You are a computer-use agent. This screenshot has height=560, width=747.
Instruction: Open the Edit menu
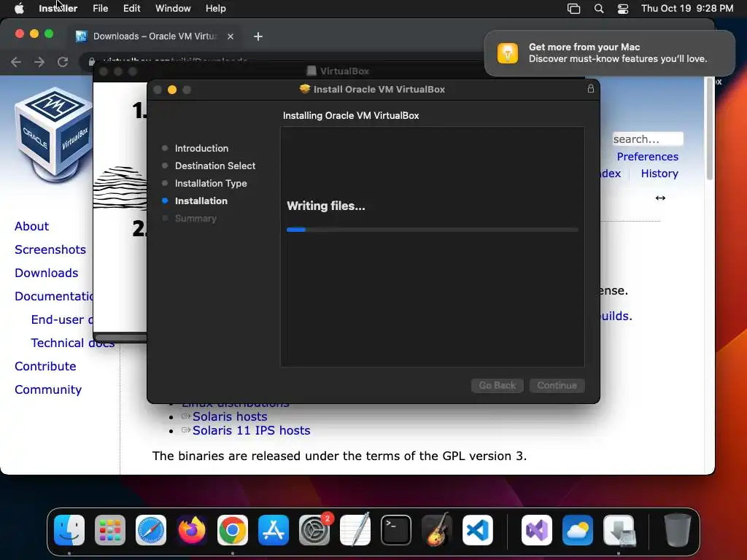pyautogui.click(x=131, y=9)
